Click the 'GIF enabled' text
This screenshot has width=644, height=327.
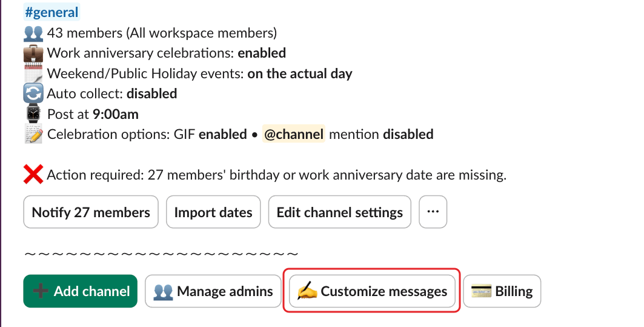[210, 134]
